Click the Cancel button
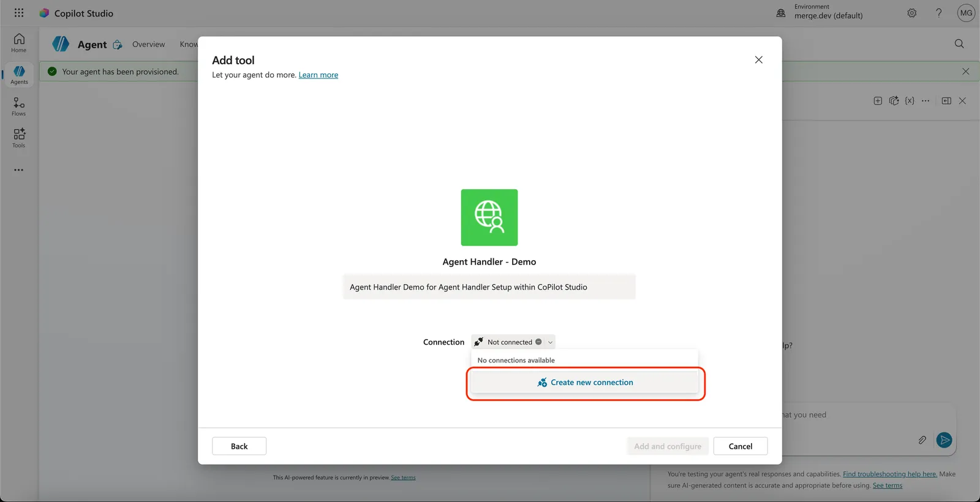The height and width of the screenshot is (502, 980). pos(741,446)
